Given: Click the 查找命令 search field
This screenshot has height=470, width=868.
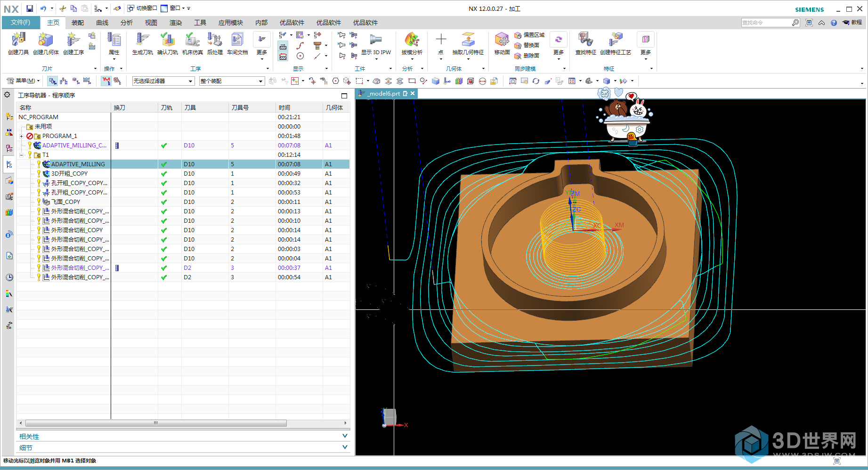Looking at the screenshot, I should (766, 23).
